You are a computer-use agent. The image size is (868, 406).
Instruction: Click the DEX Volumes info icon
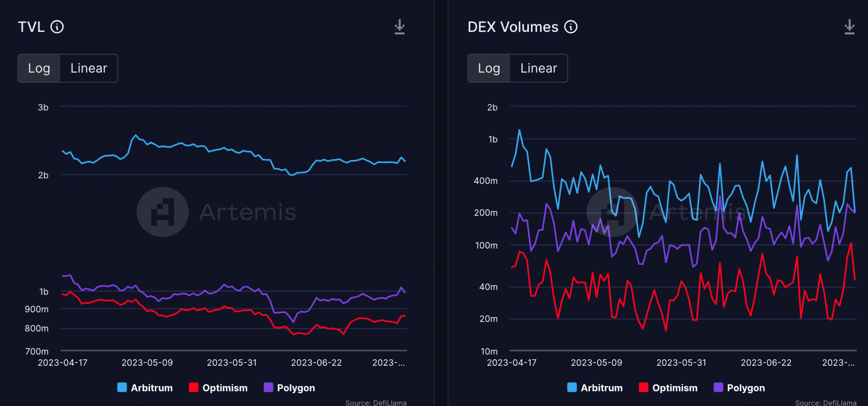click(571, 27)
